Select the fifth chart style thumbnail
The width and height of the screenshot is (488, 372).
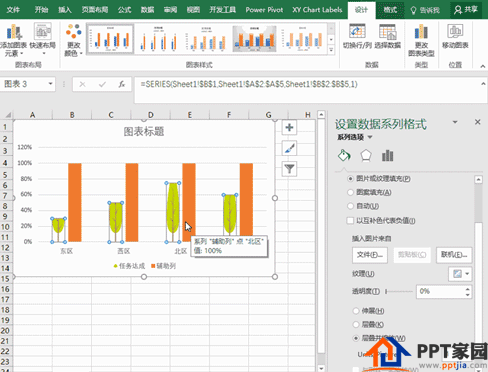(302, 39)
